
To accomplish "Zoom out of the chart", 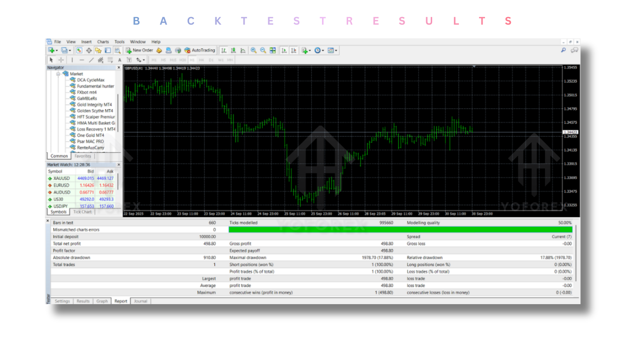I will (x=262, y=50).
